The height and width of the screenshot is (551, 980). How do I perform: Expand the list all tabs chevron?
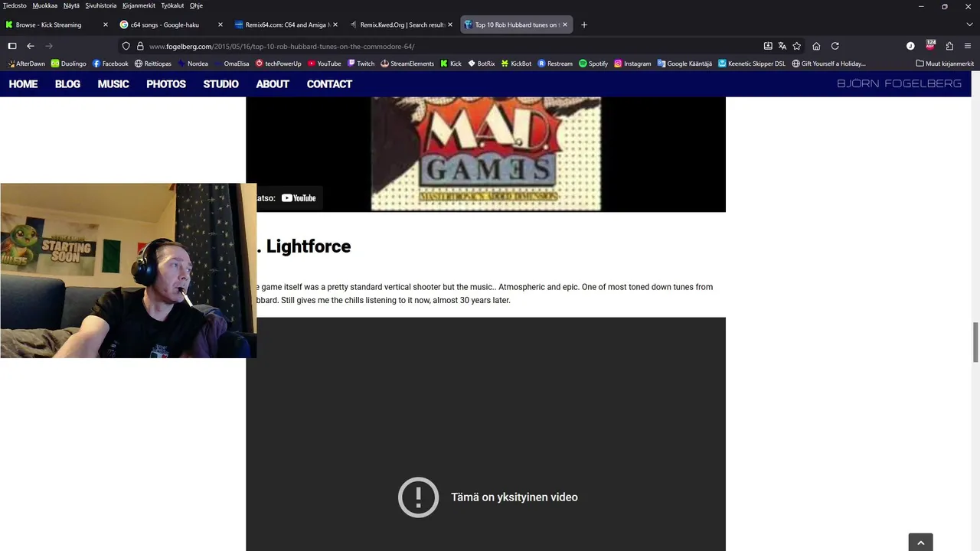point(969,24)
